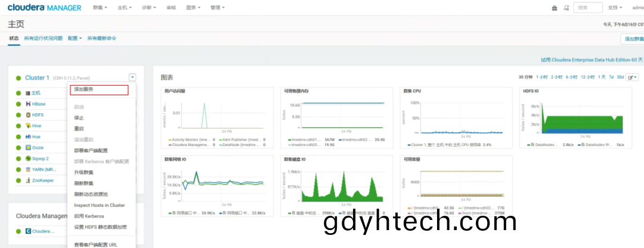Image resolution: width=644 pixels, height=248 pixels.
Task: Open the 图表 dropdown in top navigation
Action: pyautogui.click(x=193, y=8)
